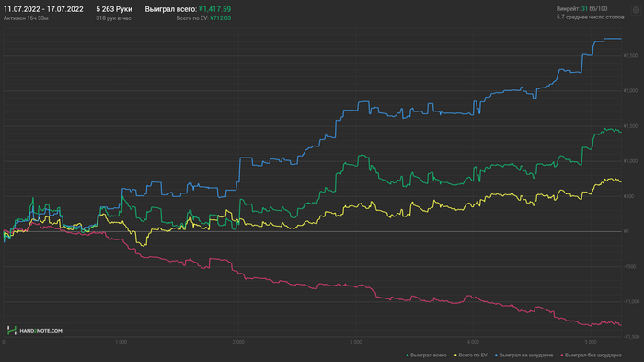Click '5 000' label on horizontal axis
The height and width of the screenshot is (362, 644).
tap(591, 342)
